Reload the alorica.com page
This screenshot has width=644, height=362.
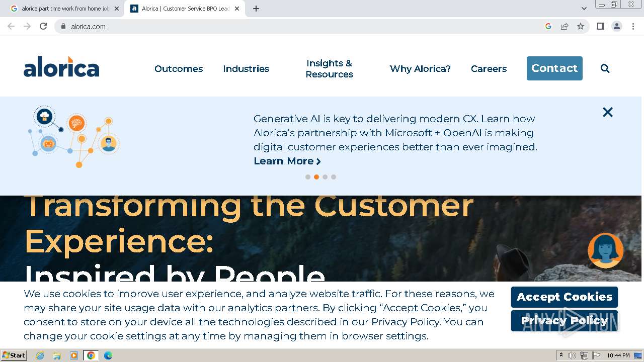point(43,26)
